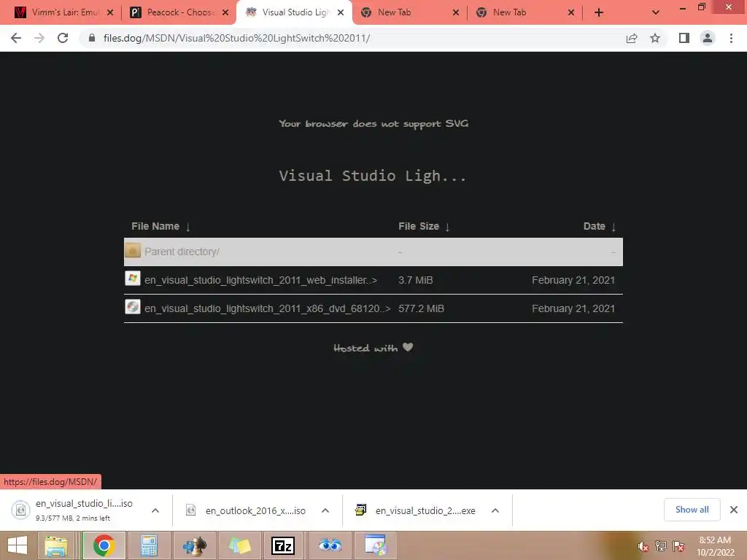Click the 3.7 MiB size cell
This screenshot has width=747, height=560.
(415, 280)
